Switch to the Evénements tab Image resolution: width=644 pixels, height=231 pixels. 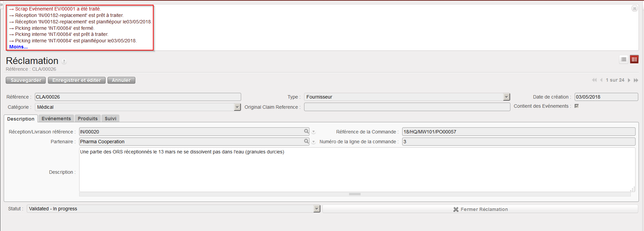tap(56, 119)
